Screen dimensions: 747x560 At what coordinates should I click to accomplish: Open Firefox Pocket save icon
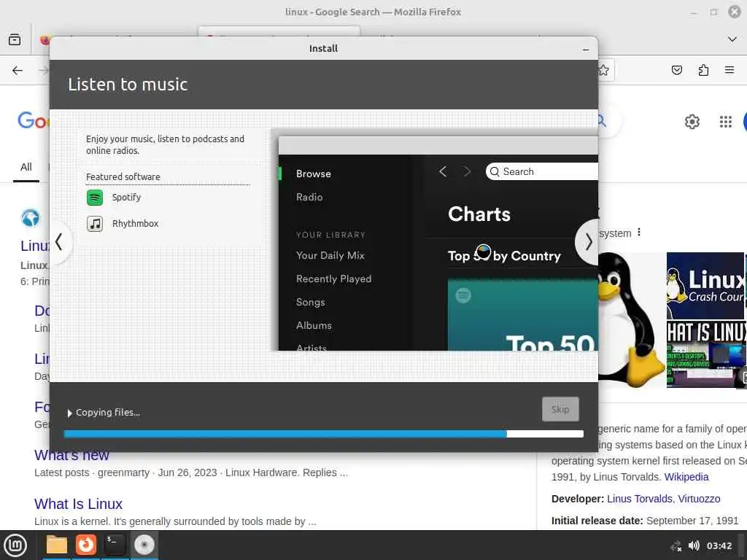pyautogui.click(x=676, y=71)
